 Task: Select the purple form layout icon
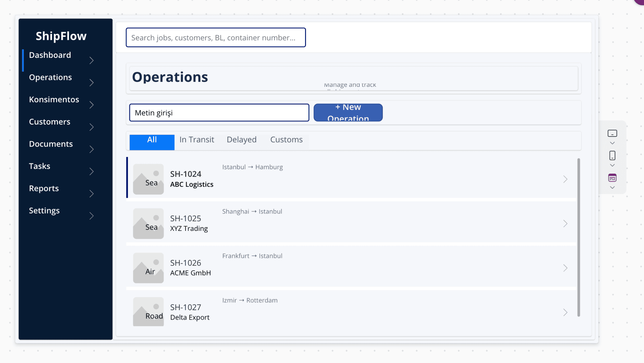[612, 178]
